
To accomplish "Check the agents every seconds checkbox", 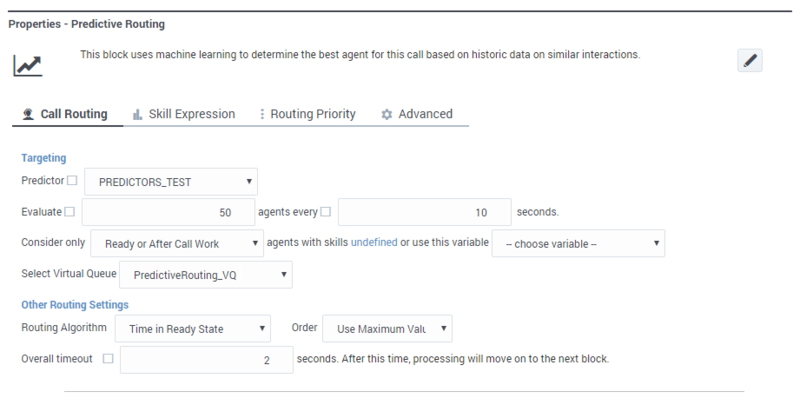I will click(x=326, y=212).
